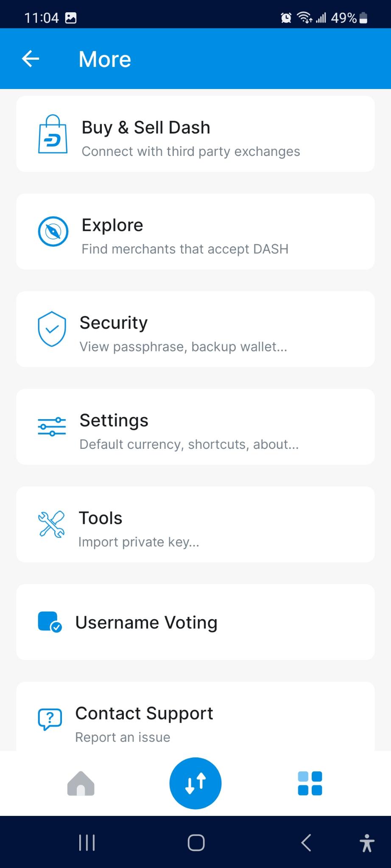The width and height of the screenshot is (391, 868).
Task: Tap the Username Voting icon
Action: 50,622
